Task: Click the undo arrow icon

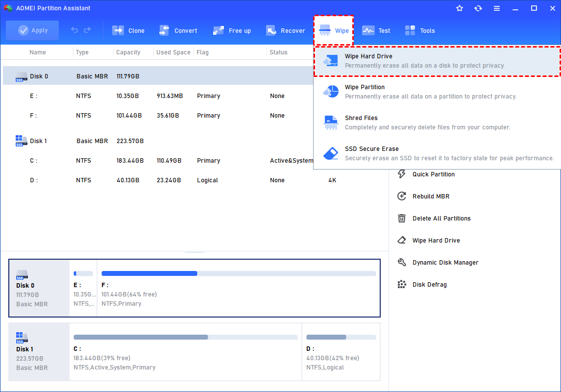Action: 74,30
